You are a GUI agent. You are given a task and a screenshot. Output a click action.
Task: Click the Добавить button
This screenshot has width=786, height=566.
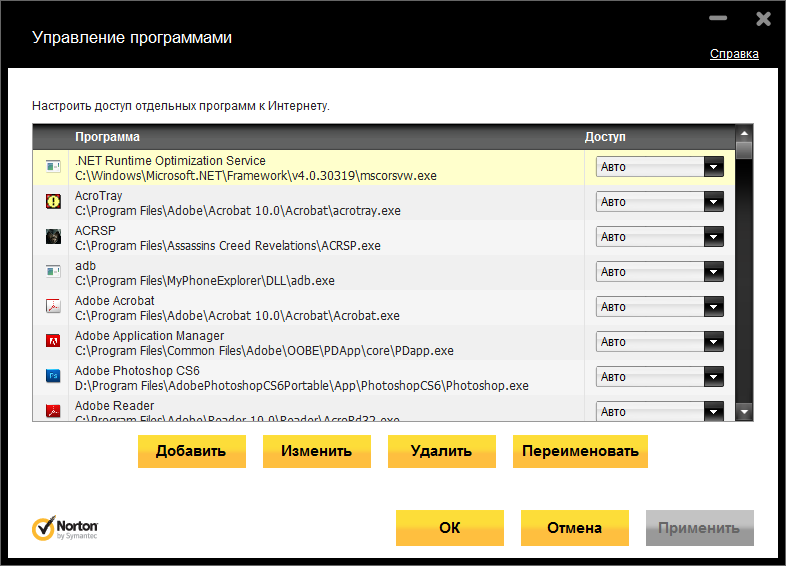coord(191,451)
